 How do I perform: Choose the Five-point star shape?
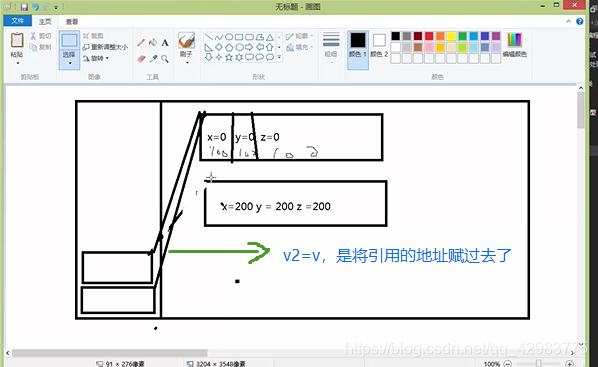click(229, 57)
